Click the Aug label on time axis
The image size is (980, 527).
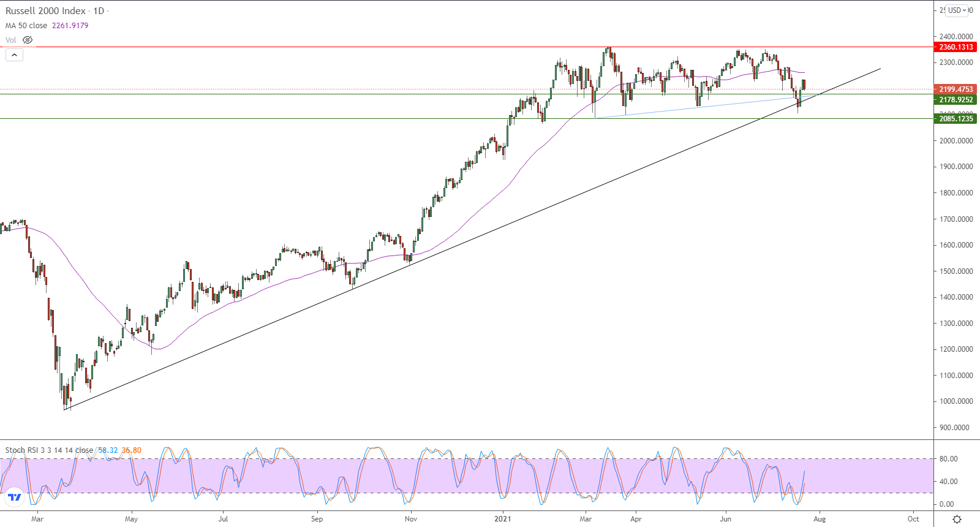click(820, 519)
